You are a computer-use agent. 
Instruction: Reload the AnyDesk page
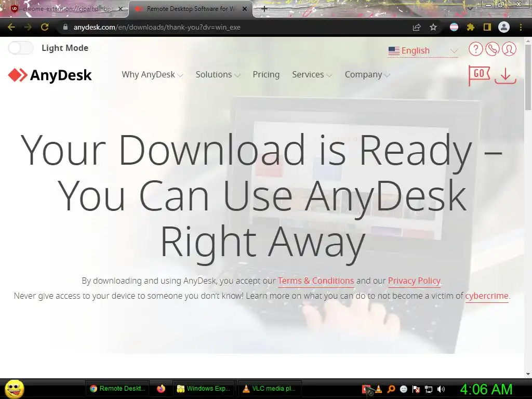[x=45, y=27]
